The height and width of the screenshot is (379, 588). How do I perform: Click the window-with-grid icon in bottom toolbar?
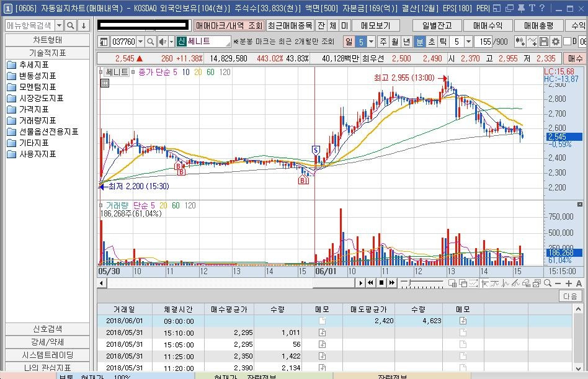coord(453,283)
